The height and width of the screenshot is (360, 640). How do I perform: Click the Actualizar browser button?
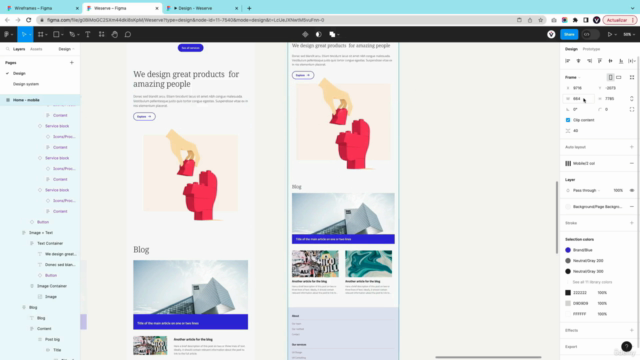click(x=619, y=20)
